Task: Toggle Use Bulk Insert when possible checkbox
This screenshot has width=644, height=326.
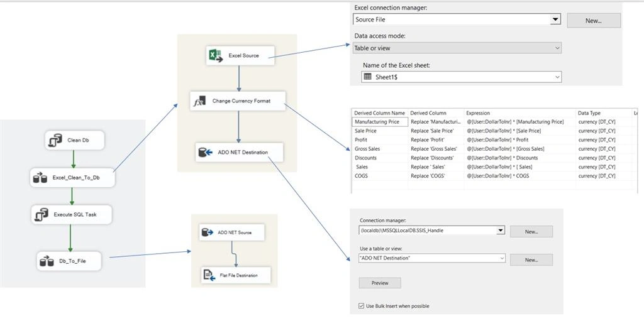Action: [362, 306]
